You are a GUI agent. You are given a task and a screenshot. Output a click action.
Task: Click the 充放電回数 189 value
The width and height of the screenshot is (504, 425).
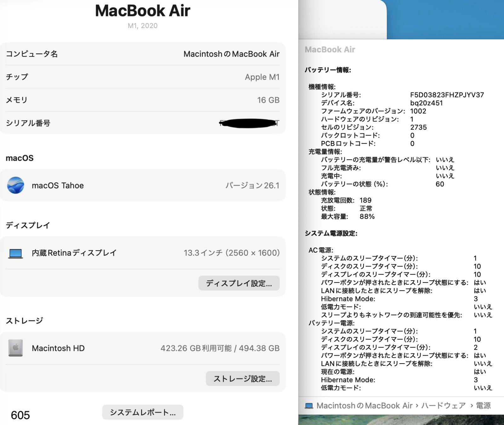[x=365, y=201]
